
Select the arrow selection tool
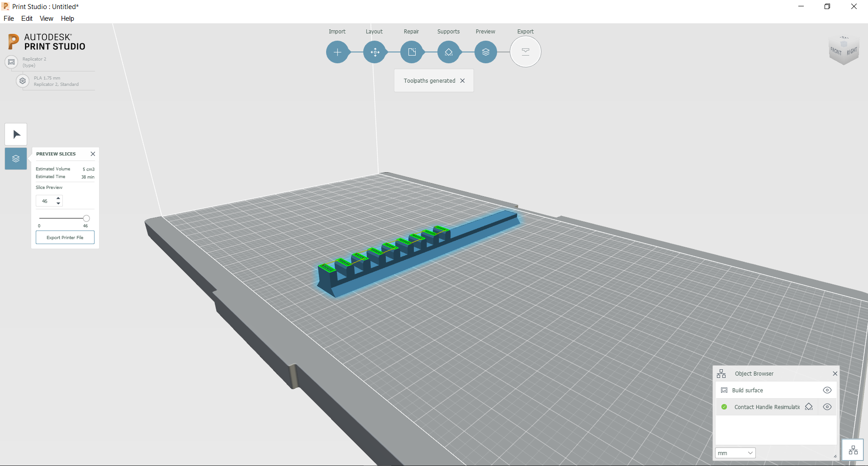[x=16, y=134]
